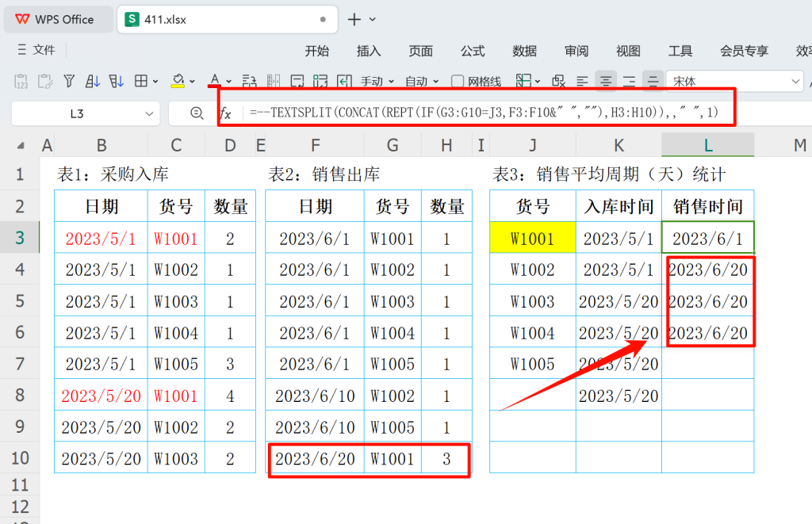Select W1005 in the 货号 column of 表3
This screenshot has height=524, width=812.
coord(532,364)
